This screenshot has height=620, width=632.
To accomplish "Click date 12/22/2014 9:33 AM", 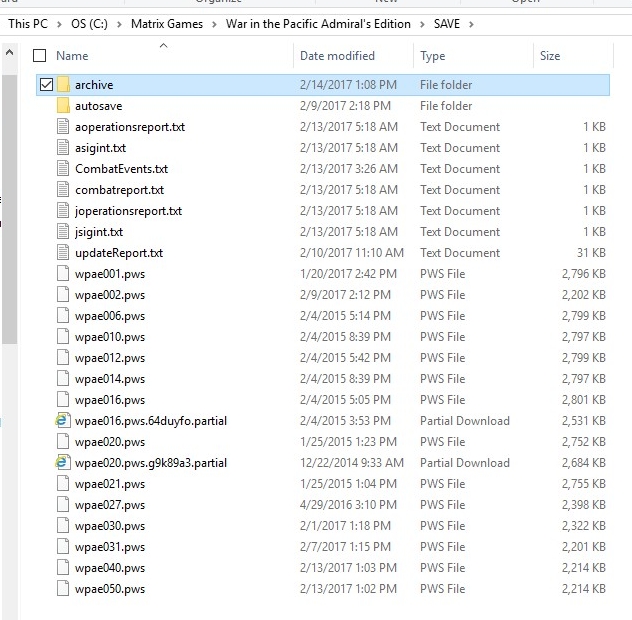I will (351, 463).
